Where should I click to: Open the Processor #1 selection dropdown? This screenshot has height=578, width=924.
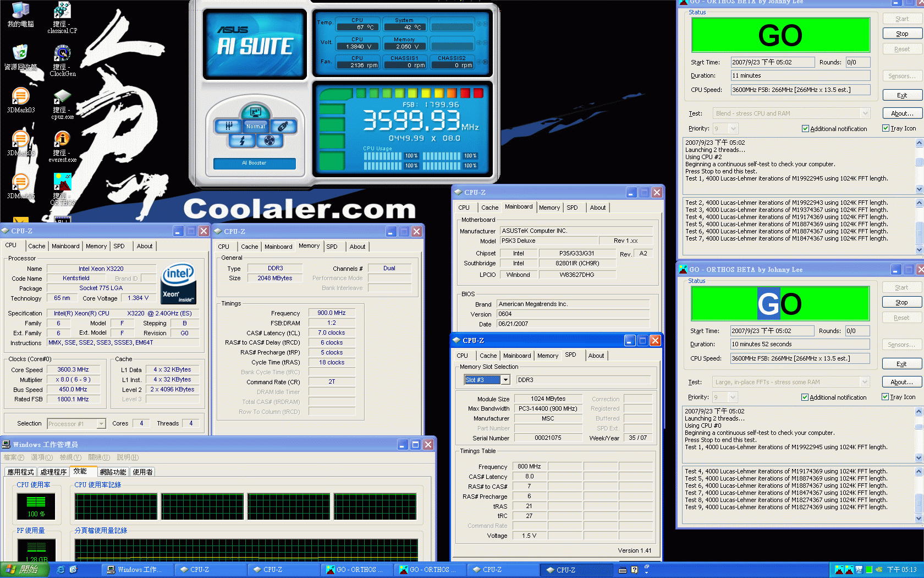pos(101,424)
